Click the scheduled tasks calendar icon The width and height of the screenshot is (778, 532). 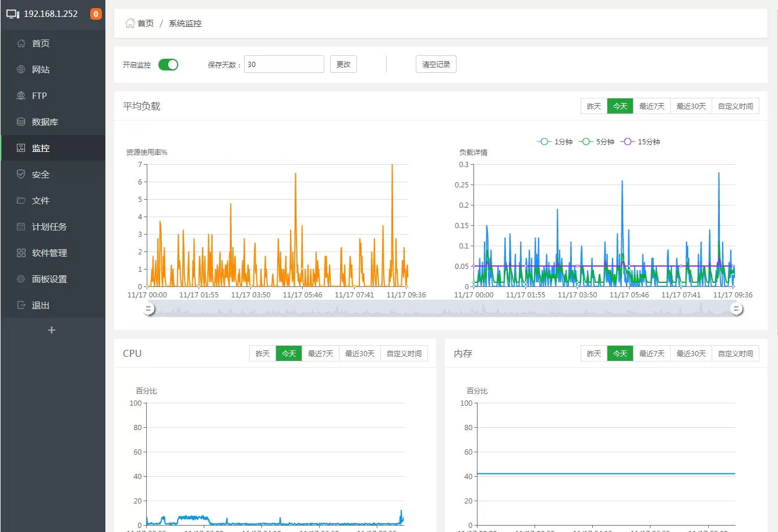point(21,227)
